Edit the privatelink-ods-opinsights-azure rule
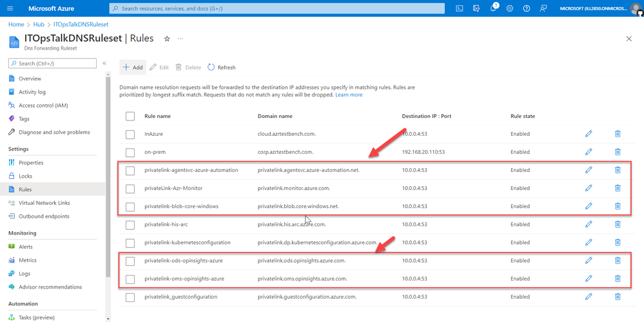This screenshot has width=644, height=322. tap(589, 260)
